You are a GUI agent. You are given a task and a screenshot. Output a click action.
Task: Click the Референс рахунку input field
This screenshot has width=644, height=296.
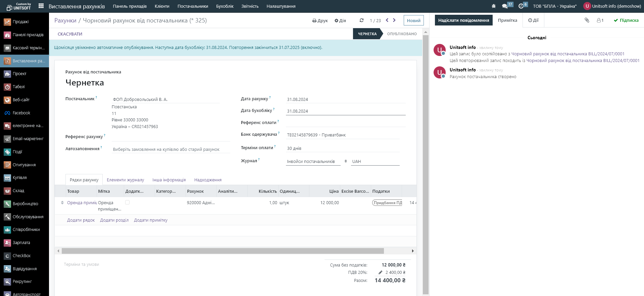pyautogui.click(x=170, y=137)
